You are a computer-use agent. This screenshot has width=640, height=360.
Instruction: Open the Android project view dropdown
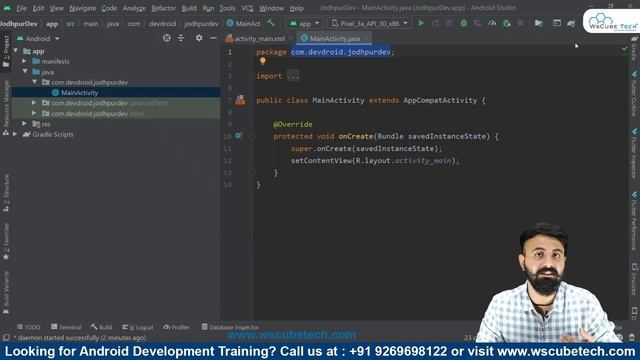point(38,38)
